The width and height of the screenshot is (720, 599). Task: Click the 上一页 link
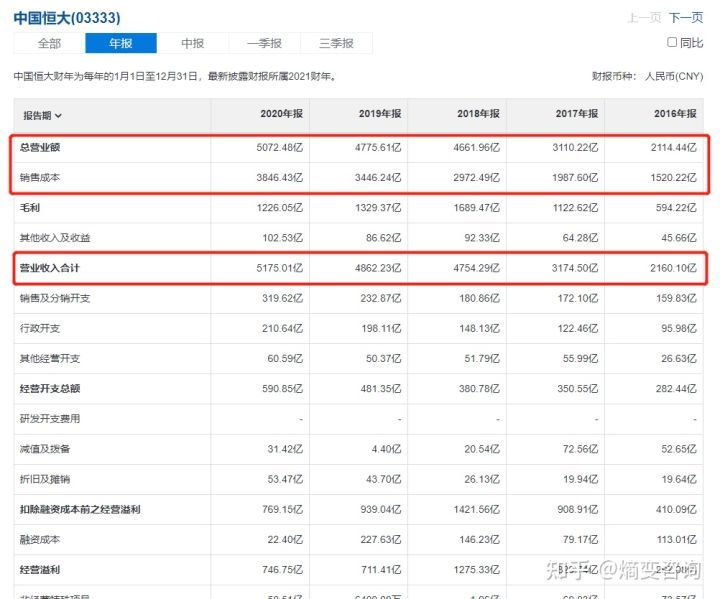(x=644, y=18)
